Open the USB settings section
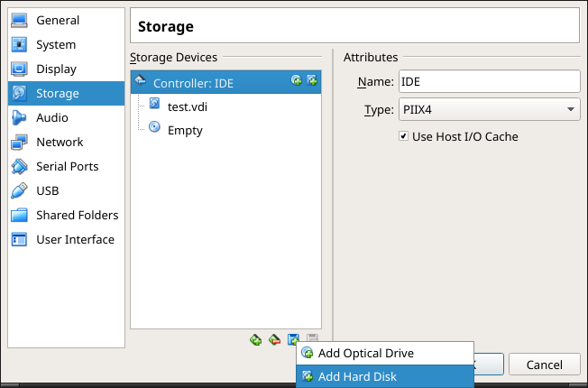Screen dimensions: 588x388 coord(47,190)
